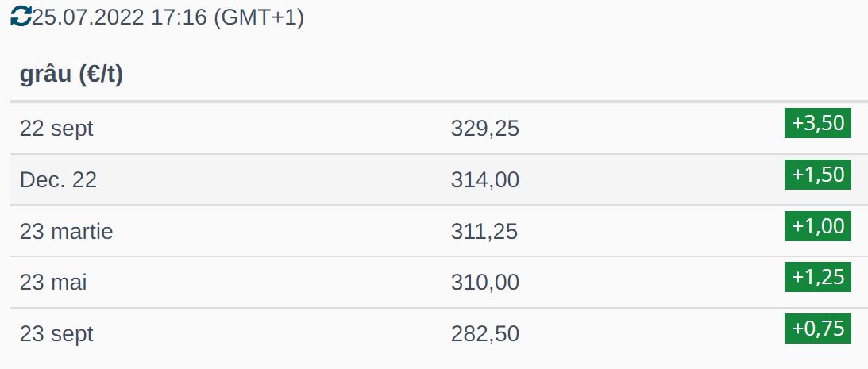Screen dimensions: 868x369
Task: Select the Dec. 22 contract label
Action: (x=58, y=179)
